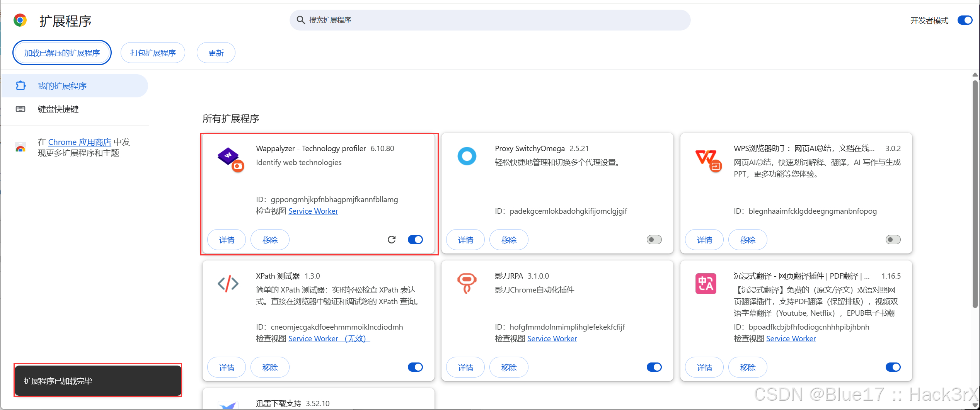Click the Chrome logo icon beside 扩展程序
This screenshot has height=410, width=980.
click(20, 20)
